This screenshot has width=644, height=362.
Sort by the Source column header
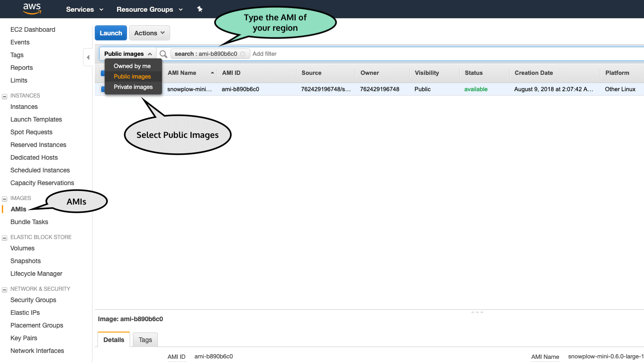point(312,73)
